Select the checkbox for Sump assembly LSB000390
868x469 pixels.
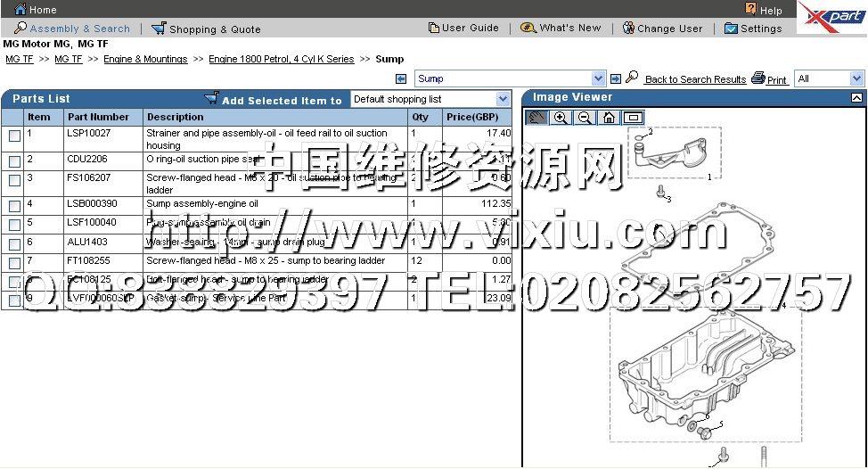[x=14, y=206]
